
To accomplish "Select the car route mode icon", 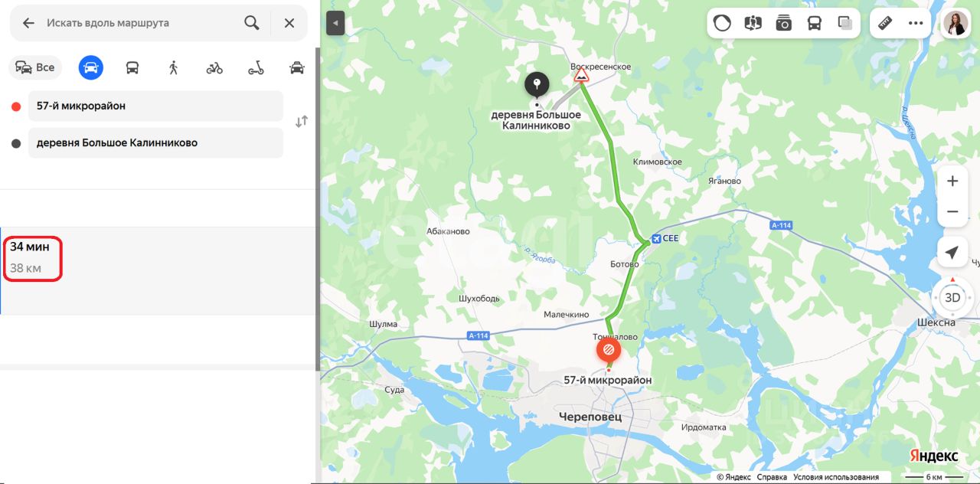I will click(91, 67).
